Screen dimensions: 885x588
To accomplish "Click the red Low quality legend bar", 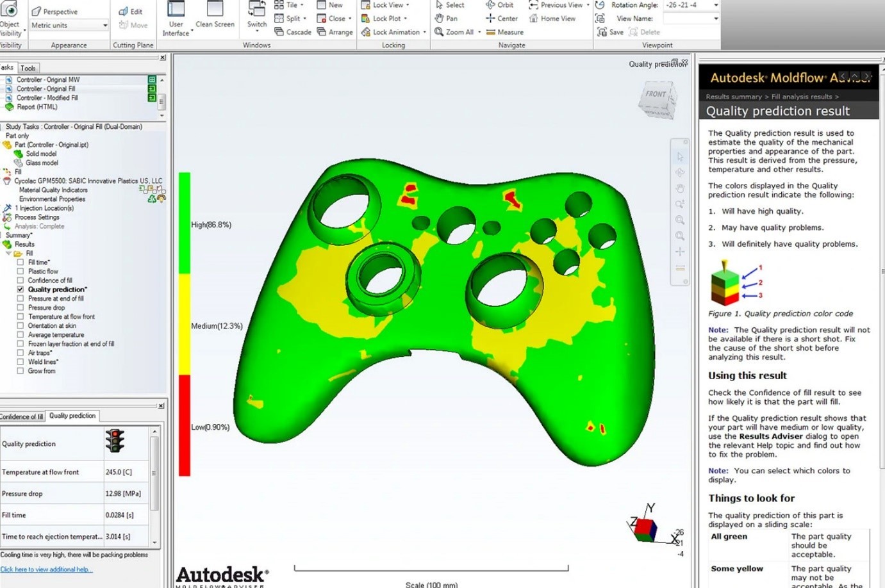I will point(185,425).
